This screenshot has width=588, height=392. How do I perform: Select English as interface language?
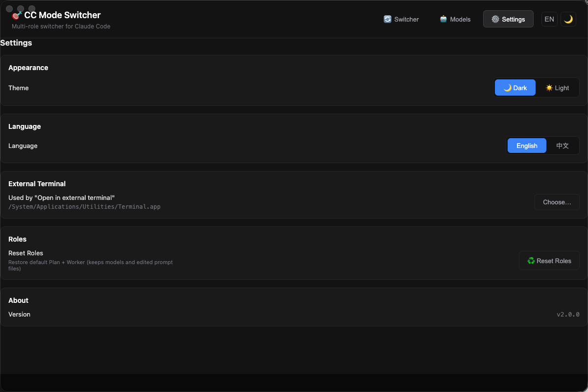click(527, 146)
